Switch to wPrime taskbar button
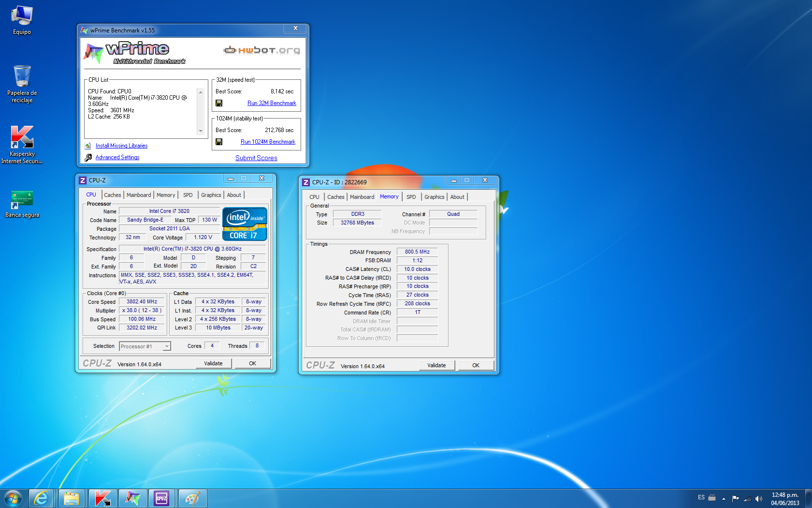 click(132, 498)
